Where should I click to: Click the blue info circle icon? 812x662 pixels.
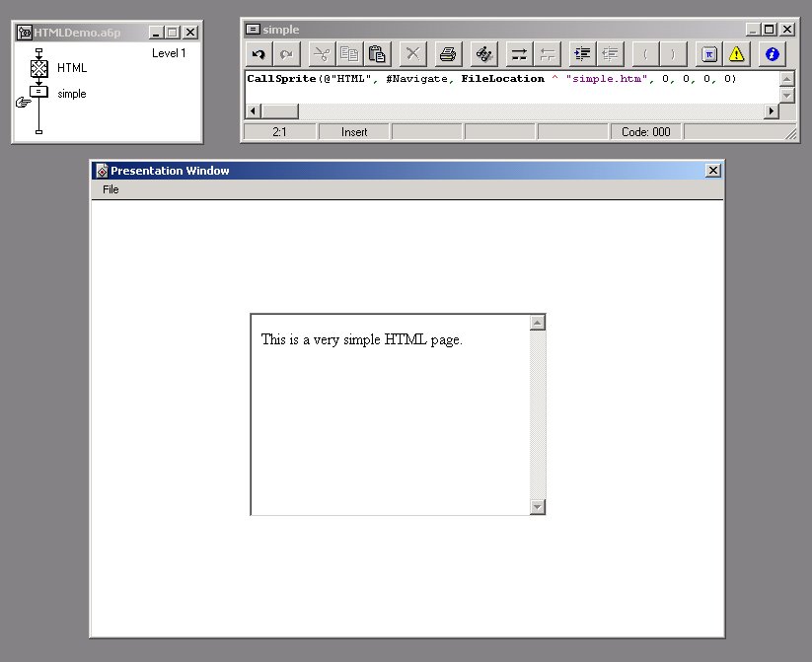(773, 54)
